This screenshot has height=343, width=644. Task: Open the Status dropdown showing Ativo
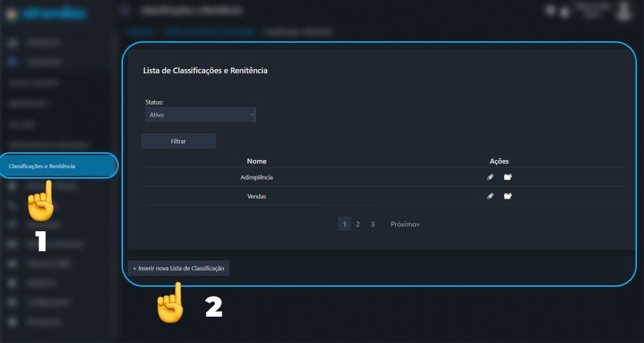point(200,115)
